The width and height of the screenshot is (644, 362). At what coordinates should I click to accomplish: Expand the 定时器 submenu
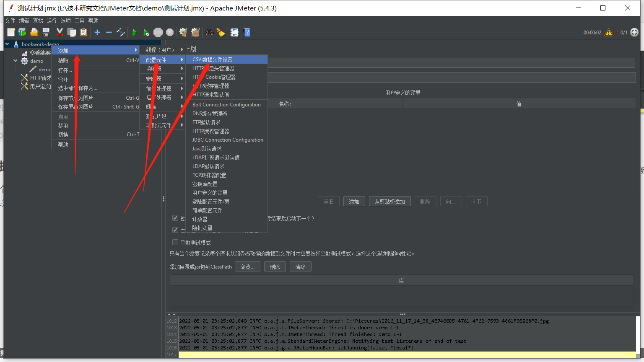pos(163,79)
